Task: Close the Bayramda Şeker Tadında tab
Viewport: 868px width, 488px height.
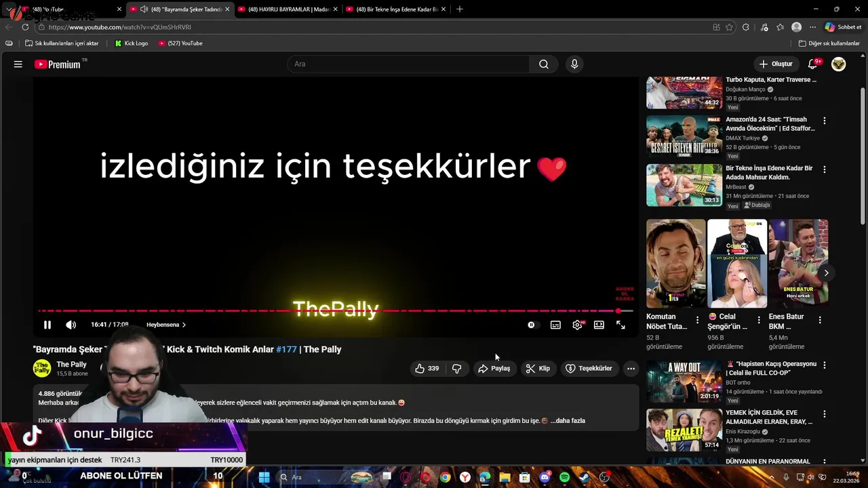Action: pos(227,9)
